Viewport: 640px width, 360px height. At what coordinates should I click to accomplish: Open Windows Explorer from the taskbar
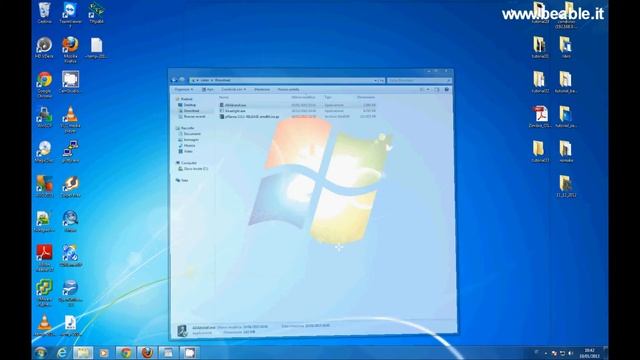83,353
